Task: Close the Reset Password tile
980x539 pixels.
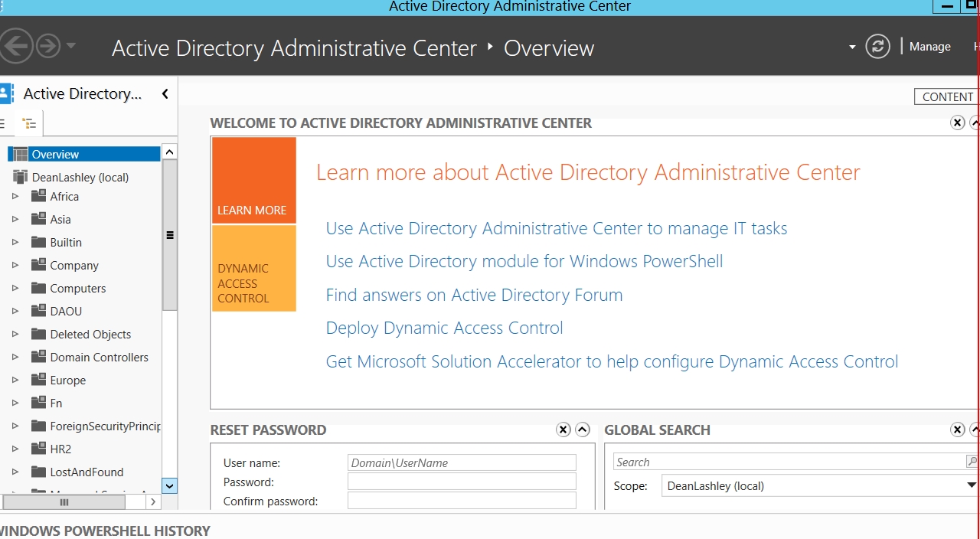Action: click(x=563, y=430)
